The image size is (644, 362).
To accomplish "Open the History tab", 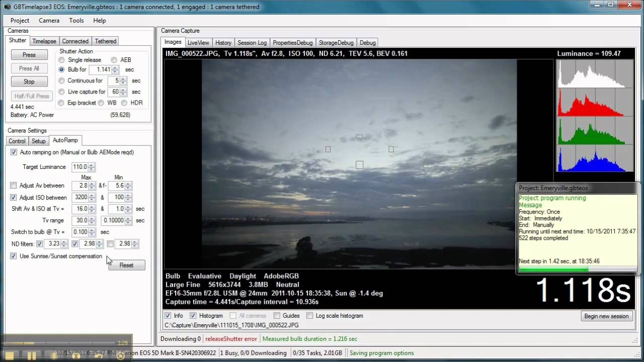I will point(223,43).
